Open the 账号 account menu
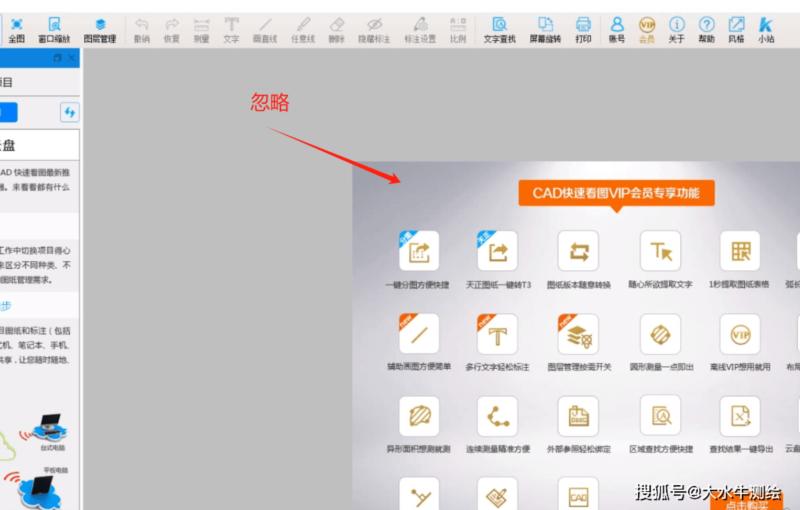The width and height of the screenshot is (800, 510). coord(617,30)
